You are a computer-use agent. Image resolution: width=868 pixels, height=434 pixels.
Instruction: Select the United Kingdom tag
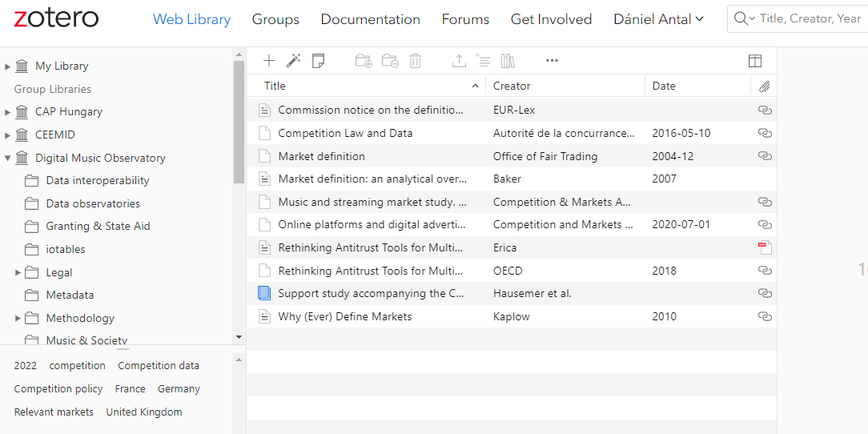click(144, 412)
